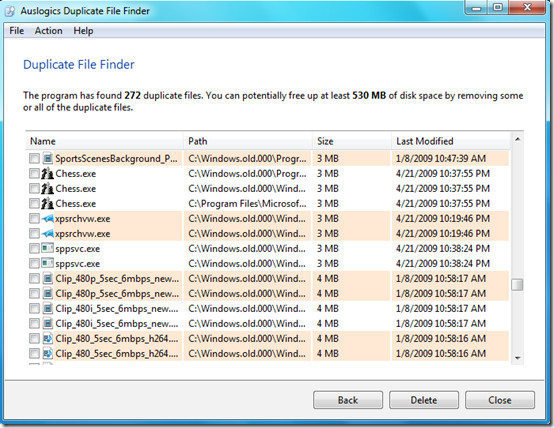
Task: Mark the first Clip_480p_5sec_6mbps_new checkbox
Action: pyautogui.click(x=34, y=279)
